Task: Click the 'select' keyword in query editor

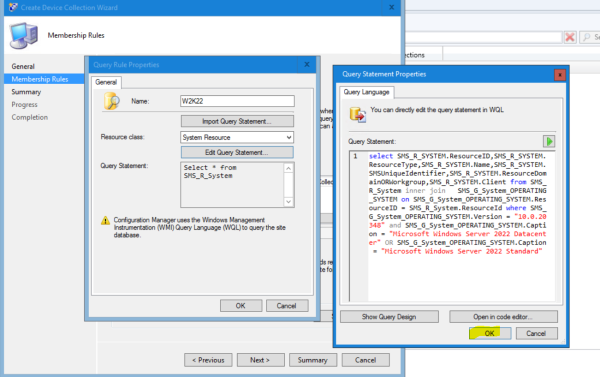Action: click(x=381, y=156)
